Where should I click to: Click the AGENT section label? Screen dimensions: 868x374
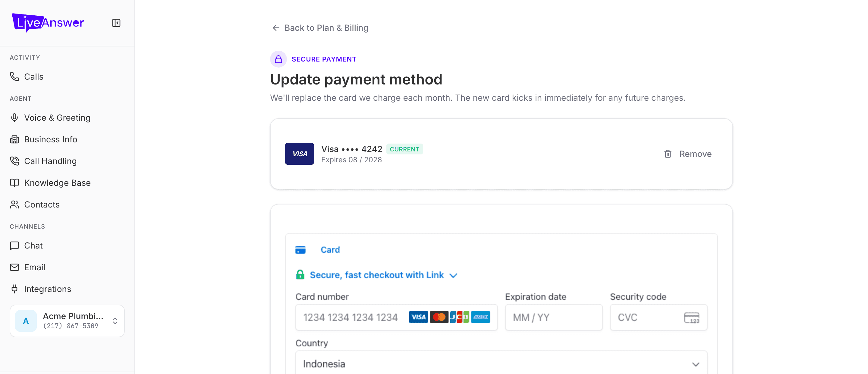tap(20, 99)
